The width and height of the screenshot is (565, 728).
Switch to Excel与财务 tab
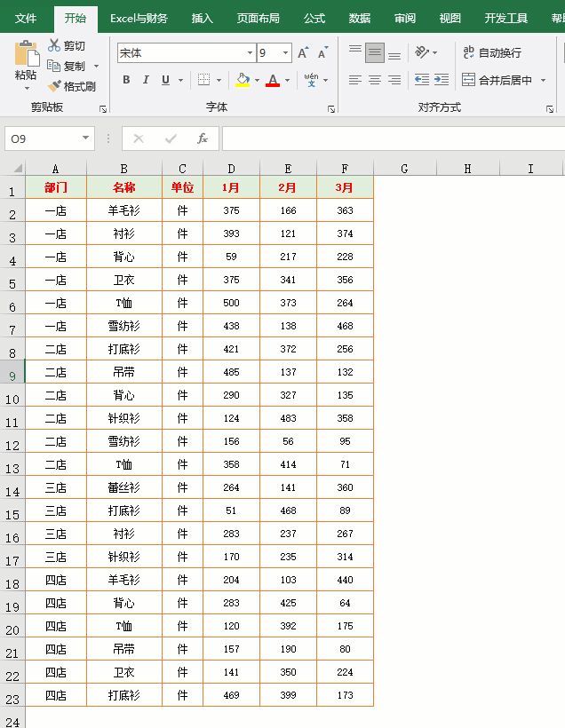(139, 18)
